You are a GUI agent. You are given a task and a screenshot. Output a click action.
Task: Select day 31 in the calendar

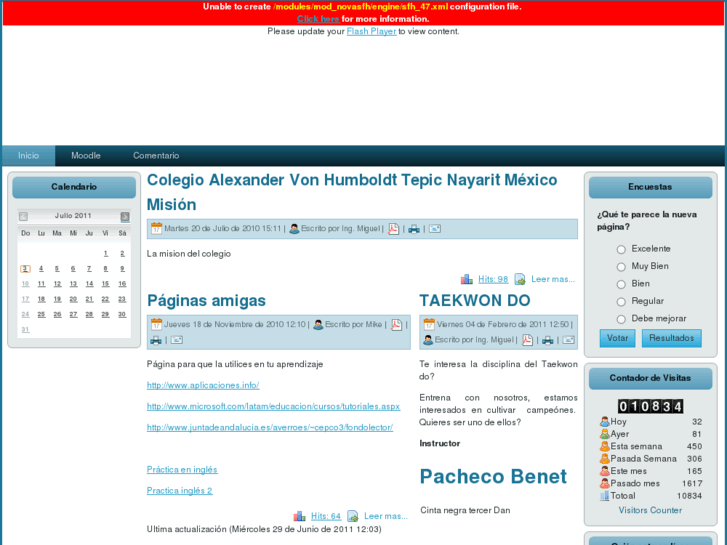(x=26, y=330)
